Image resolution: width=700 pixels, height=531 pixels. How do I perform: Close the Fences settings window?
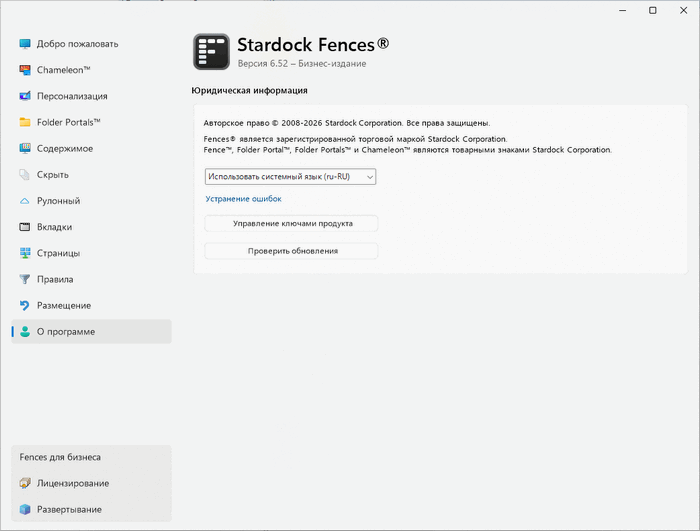click(x=683, y=10)
